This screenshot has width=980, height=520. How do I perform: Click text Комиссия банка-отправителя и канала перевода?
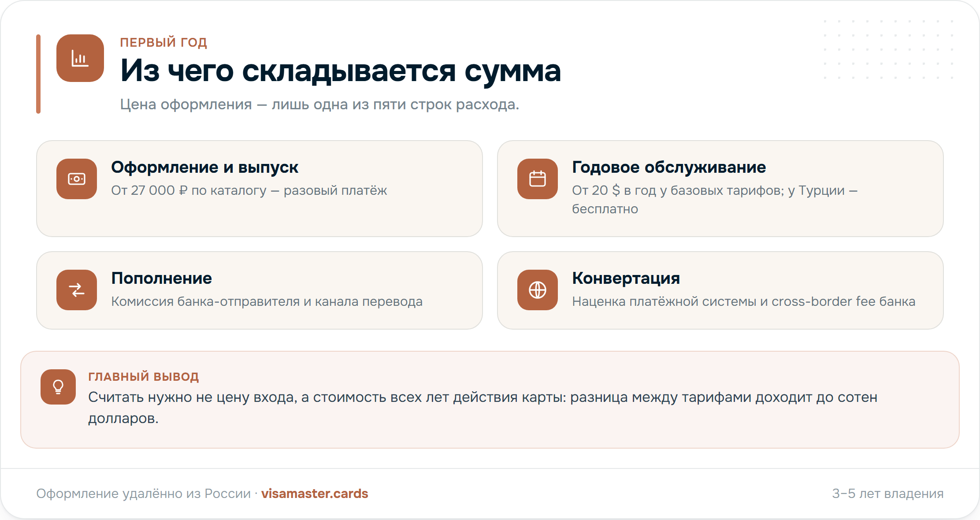[x=267, y=301]
